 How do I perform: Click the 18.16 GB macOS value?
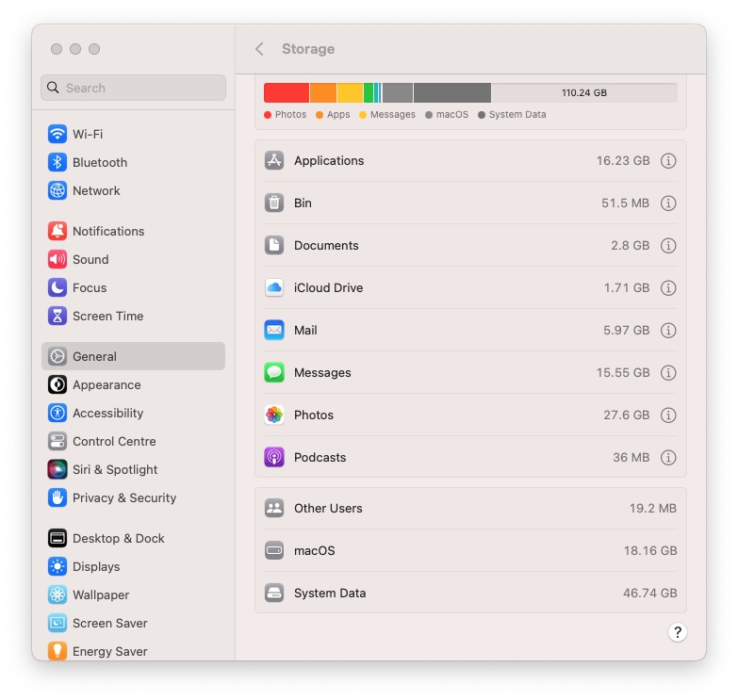pos(650,550)
